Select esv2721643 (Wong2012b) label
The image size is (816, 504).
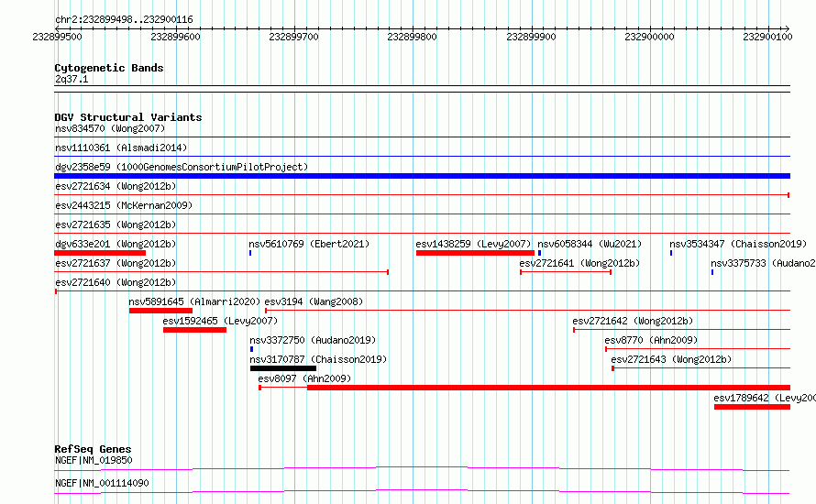point(671,359)
